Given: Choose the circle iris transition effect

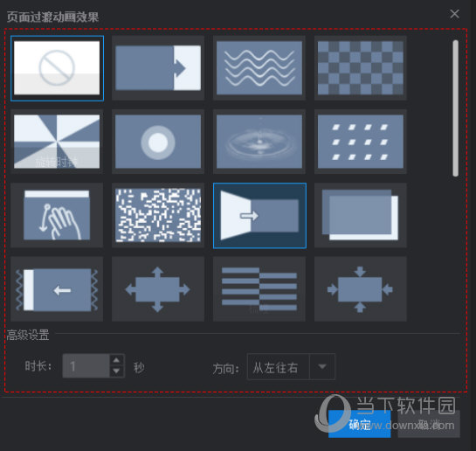Looking at the screenshot, I should (x=158, y=142).
